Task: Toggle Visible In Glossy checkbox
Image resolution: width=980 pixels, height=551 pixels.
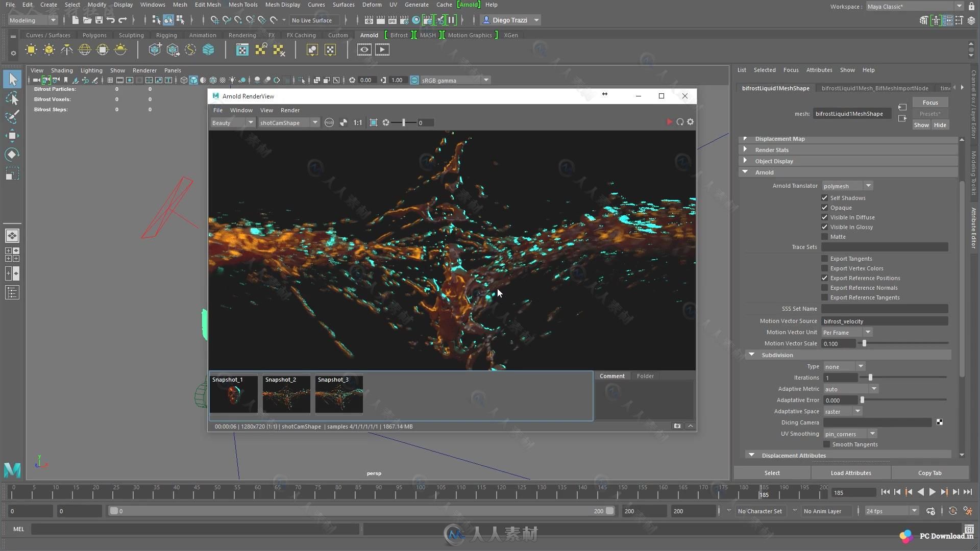Action: (x=824, y=227)
